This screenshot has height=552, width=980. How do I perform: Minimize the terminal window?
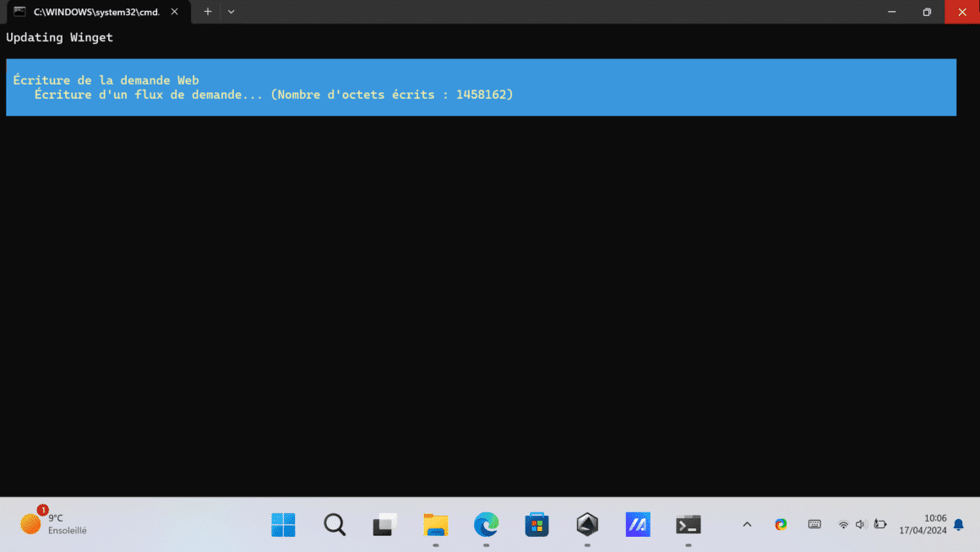pos(892,12)
